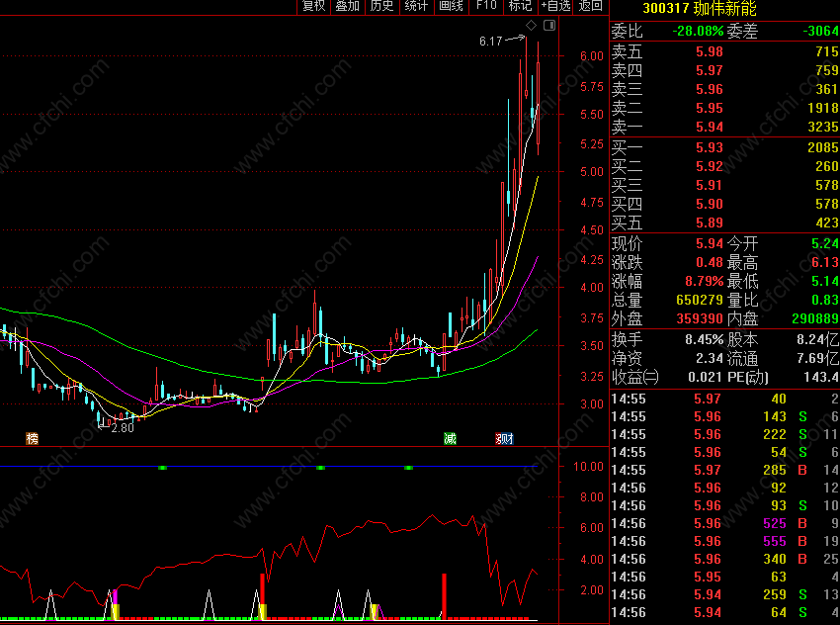Viewport: 840px width, 625px height.
Task: Select the 14:56 trade with volume 555
Action: pos(724,541)
